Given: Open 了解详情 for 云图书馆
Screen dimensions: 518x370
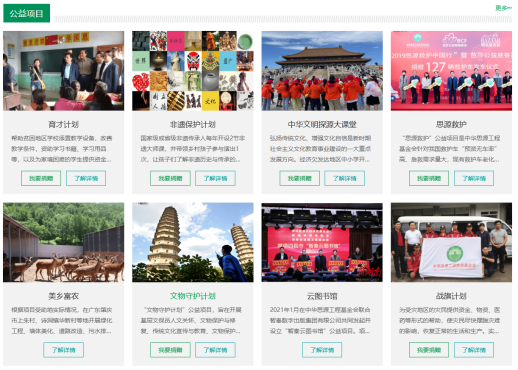Looking at the screenshot, I should pos(322,350).
